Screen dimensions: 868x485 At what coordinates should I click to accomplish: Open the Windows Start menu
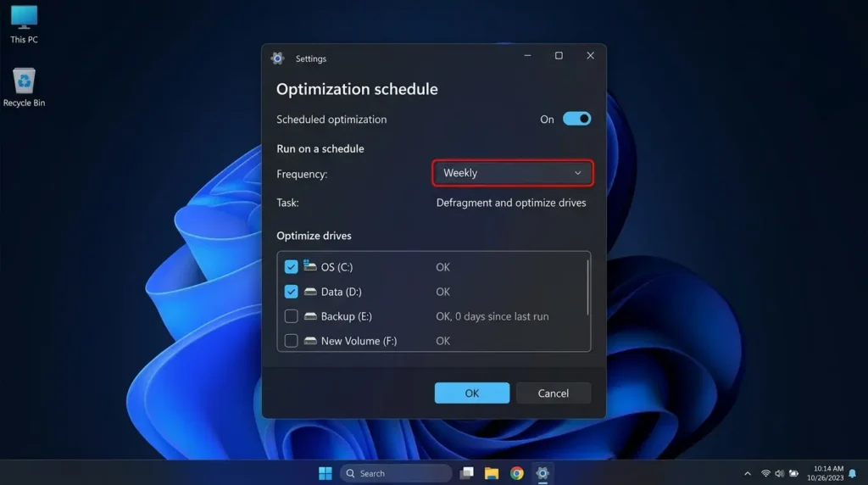(x=325, y=473)
